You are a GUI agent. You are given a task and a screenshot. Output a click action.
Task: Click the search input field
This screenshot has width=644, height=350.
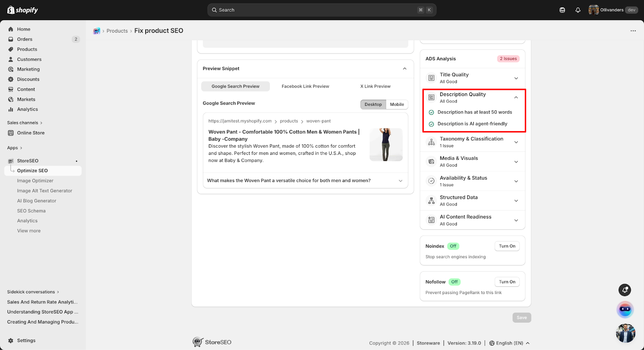(322, 10)
